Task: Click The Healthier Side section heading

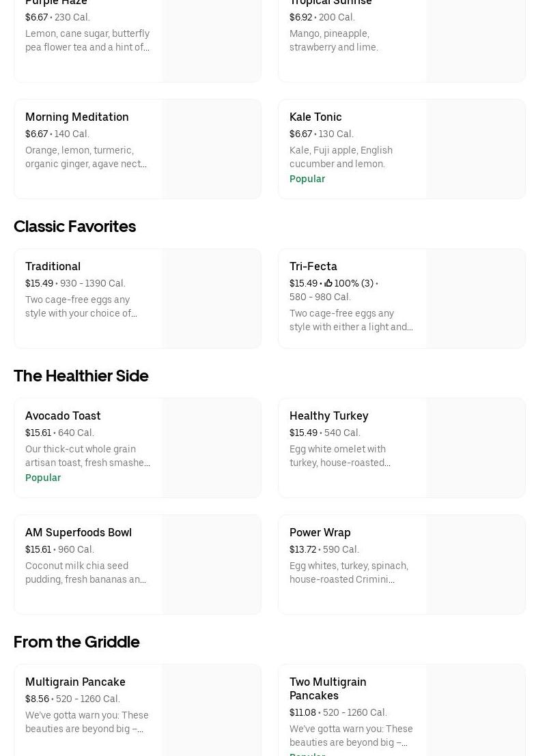Action: click(81, 376)
